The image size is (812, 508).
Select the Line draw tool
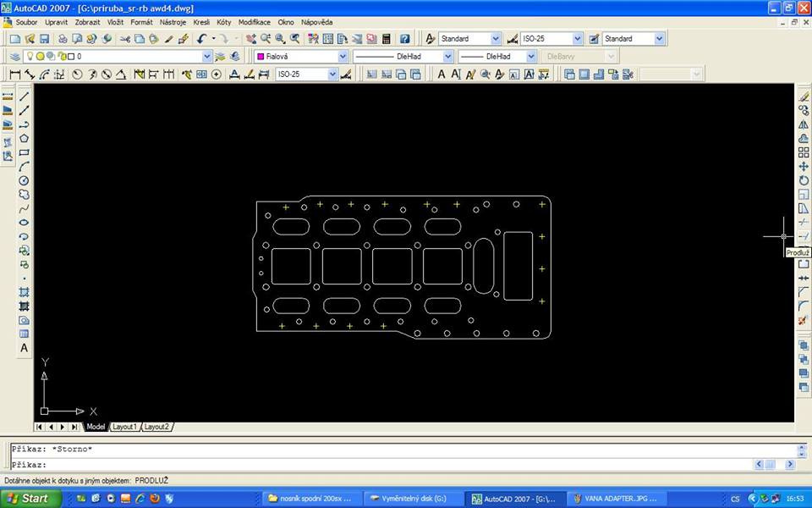pos(24,97)
